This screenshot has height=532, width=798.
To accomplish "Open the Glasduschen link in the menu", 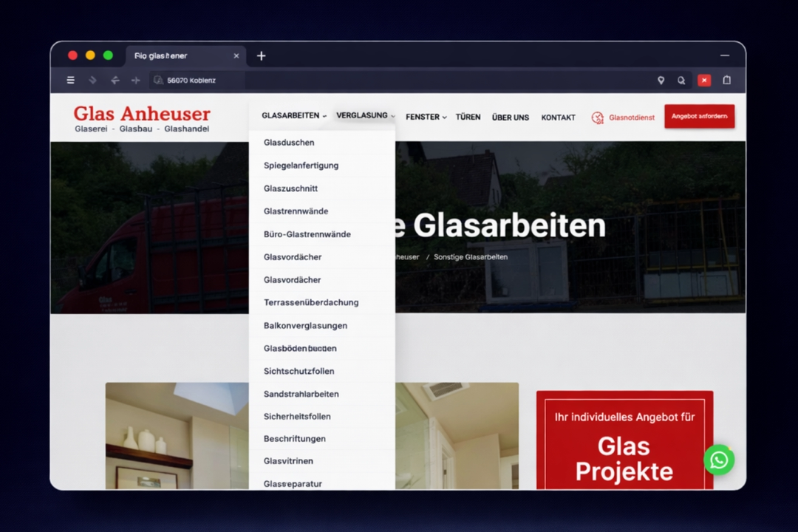I will click(x=288, y=143).
